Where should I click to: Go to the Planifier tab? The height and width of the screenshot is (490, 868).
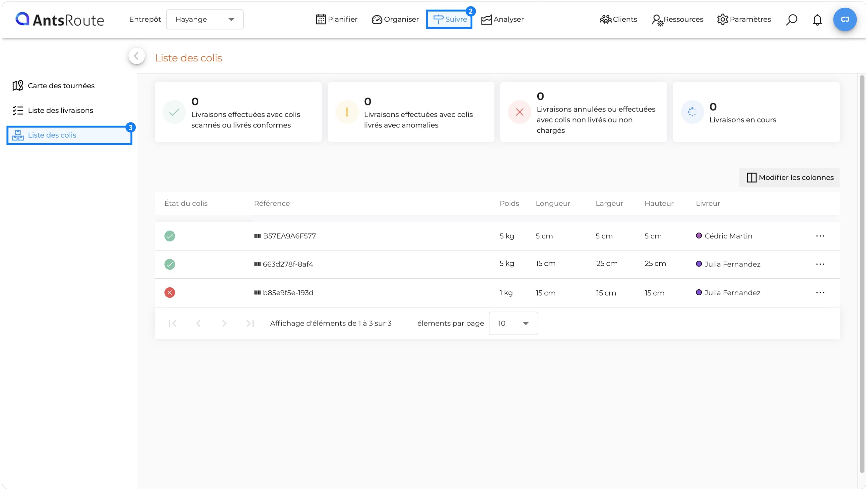[336, 19]
